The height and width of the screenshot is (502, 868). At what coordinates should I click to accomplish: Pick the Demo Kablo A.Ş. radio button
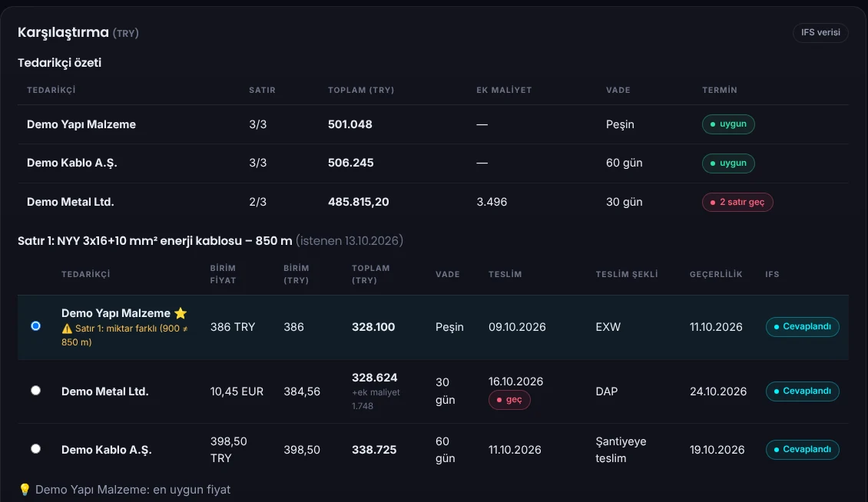35,449
